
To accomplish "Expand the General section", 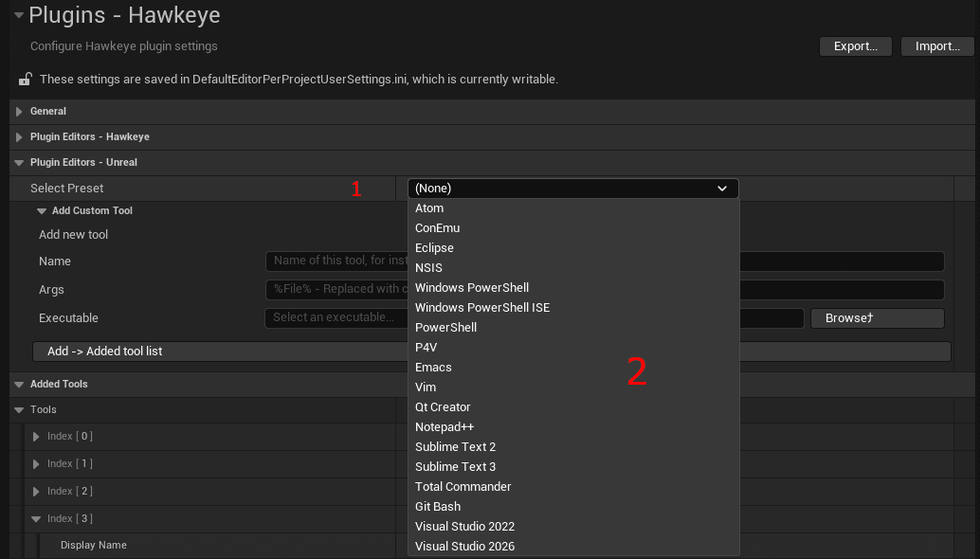I will 17,111.
